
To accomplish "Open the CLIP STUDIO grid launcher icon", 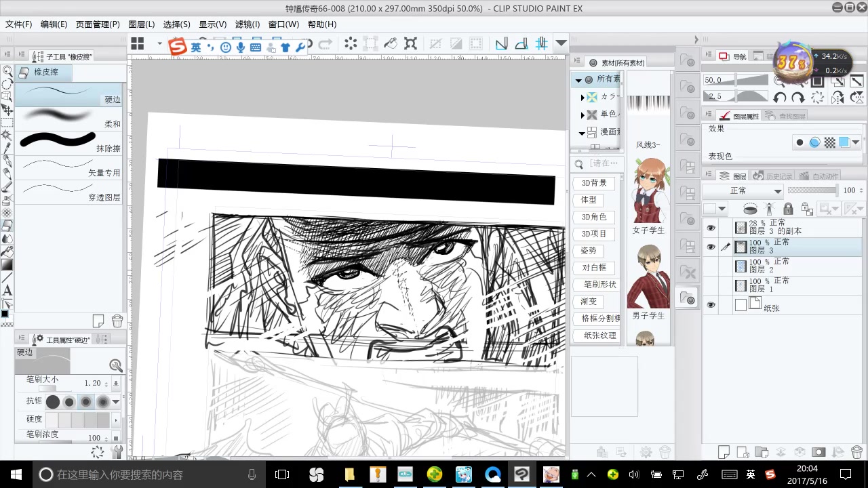I will 138,44.
